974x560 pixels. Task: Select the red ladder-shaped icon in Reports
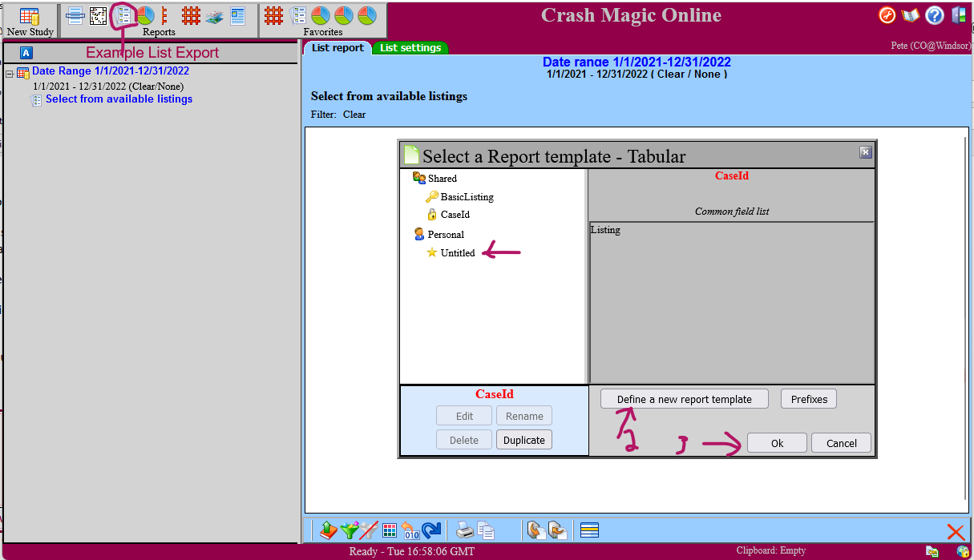pyautogui.click(x=164, y=15)
